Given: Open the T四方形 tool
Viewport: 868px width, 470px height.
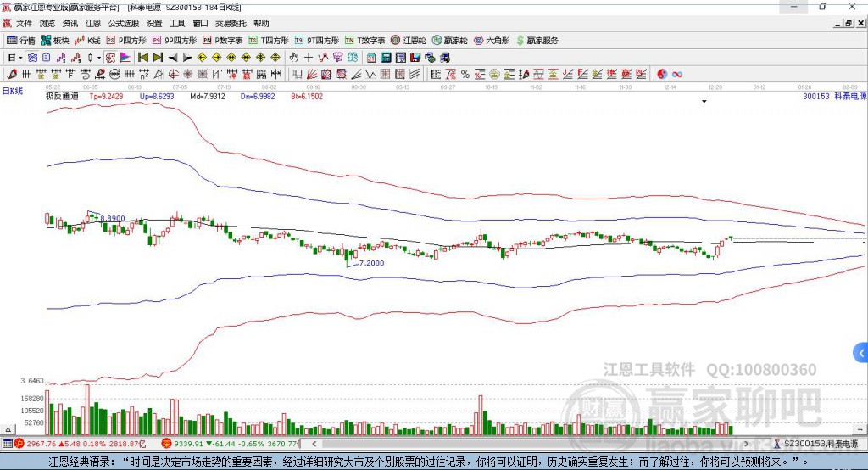Looking at the screenshot, I should pyautogui.click(x=269, y=41).
